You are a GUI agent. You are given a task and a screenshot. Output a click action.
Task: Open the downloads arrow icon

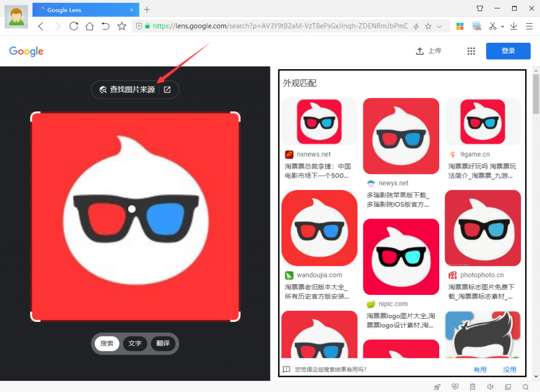(514, 26)
